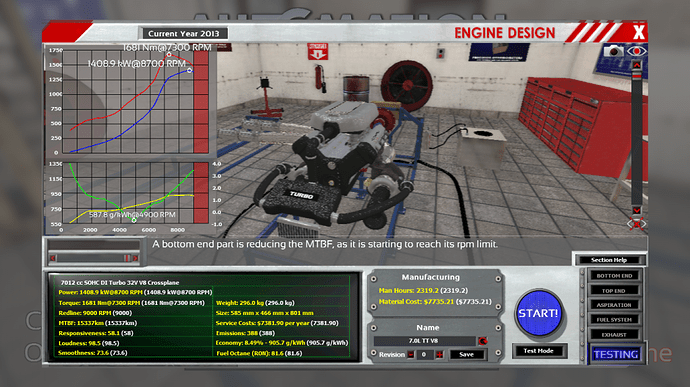
Task: Click the left arrow on tooltip scroller
Action: [x=53, y=258]
